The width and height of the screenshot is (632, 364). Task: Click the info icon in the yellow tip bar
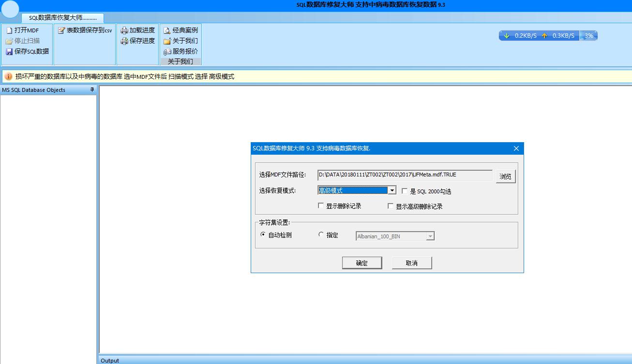tap(9, 76)
